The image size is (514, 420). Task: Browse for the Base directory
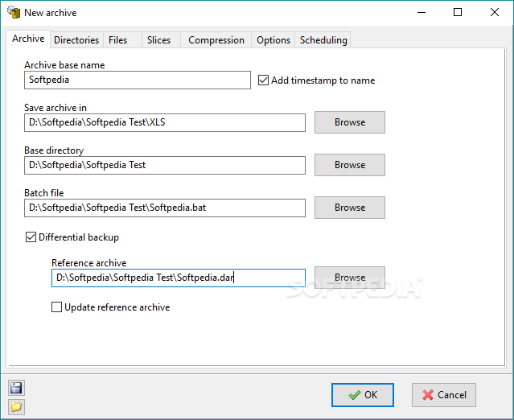(x=350, y=165)
